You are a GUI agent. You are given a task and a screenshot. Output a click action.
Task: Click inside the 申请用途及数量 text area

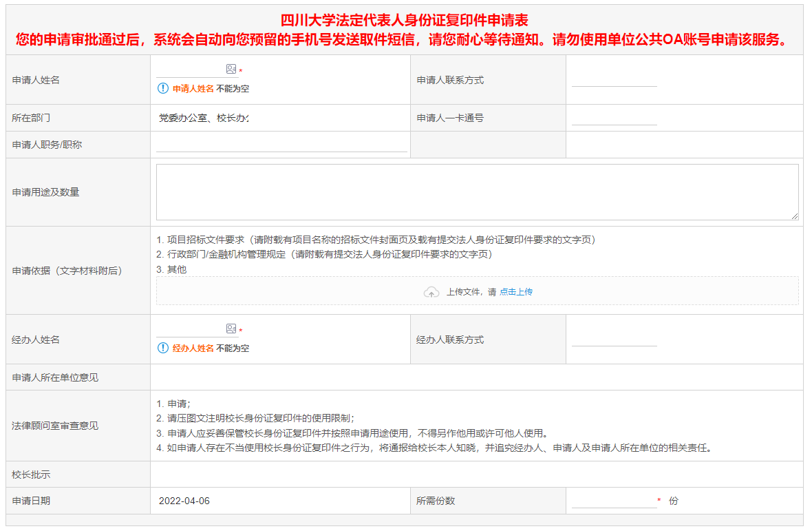(x=476, y=191)
